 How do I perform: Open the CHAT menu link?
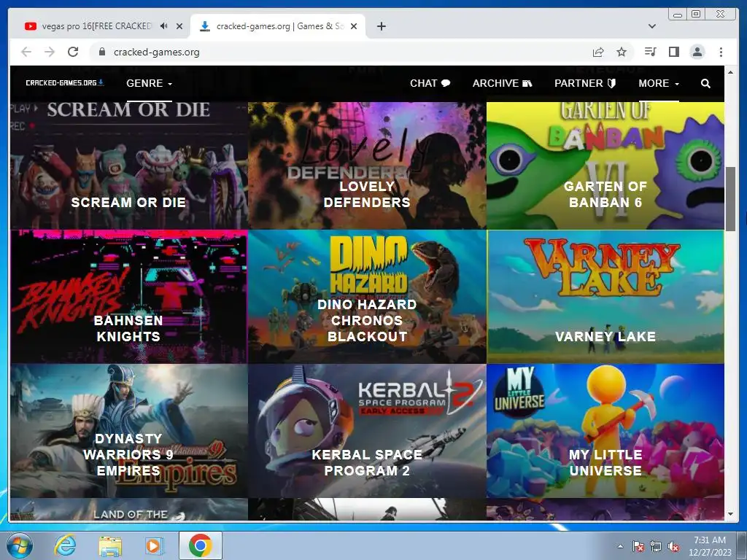click(430, 83)
